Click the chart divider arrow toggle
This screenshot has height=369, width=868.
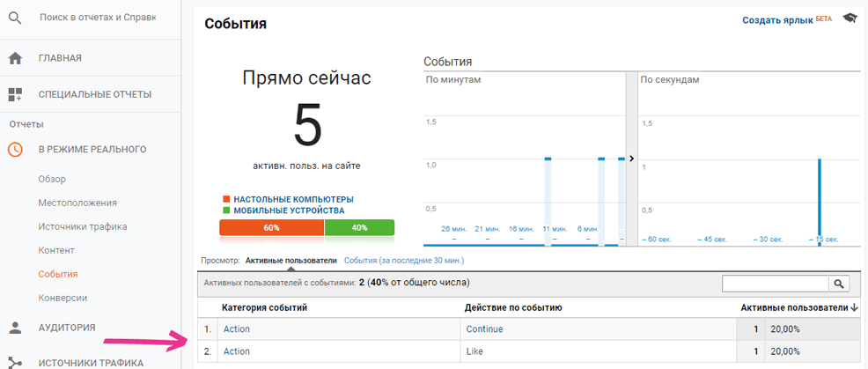[x=631, y=159]
